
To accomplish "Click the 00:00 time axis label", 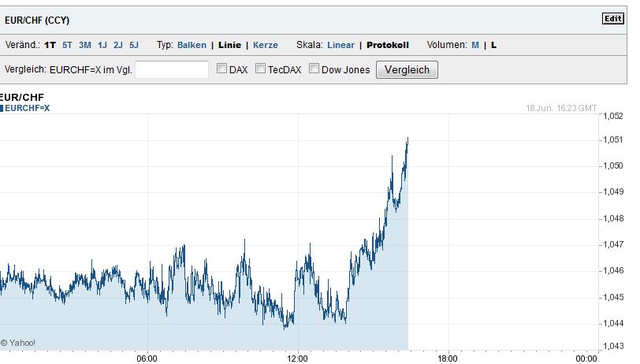I will (x=586, y=358).
